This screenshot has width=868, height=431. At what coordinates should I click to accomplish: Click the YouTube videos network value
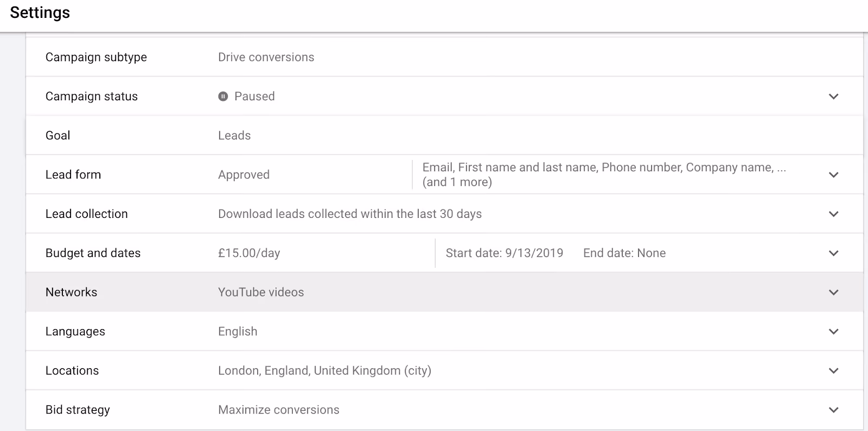coord(261,292)
